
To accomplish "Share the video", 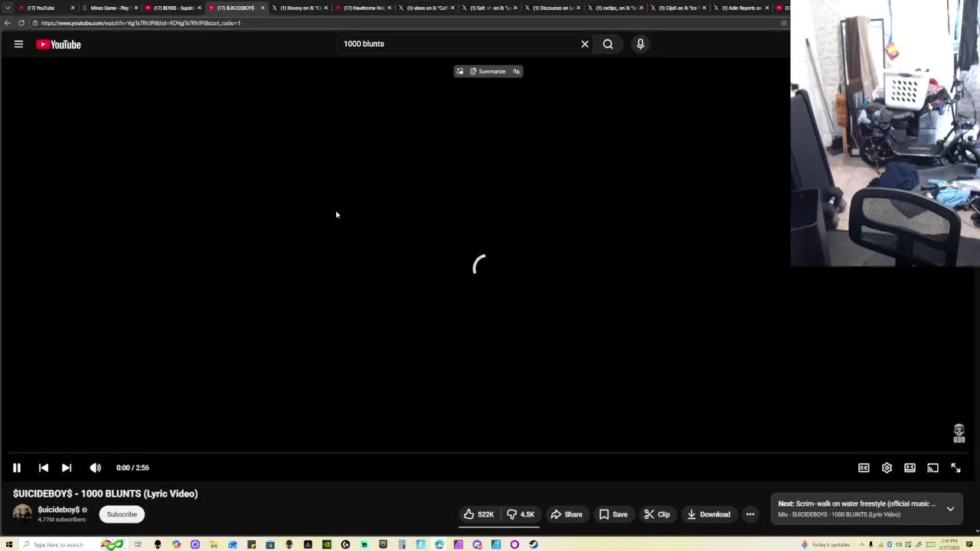I will (x=567, y=514).
